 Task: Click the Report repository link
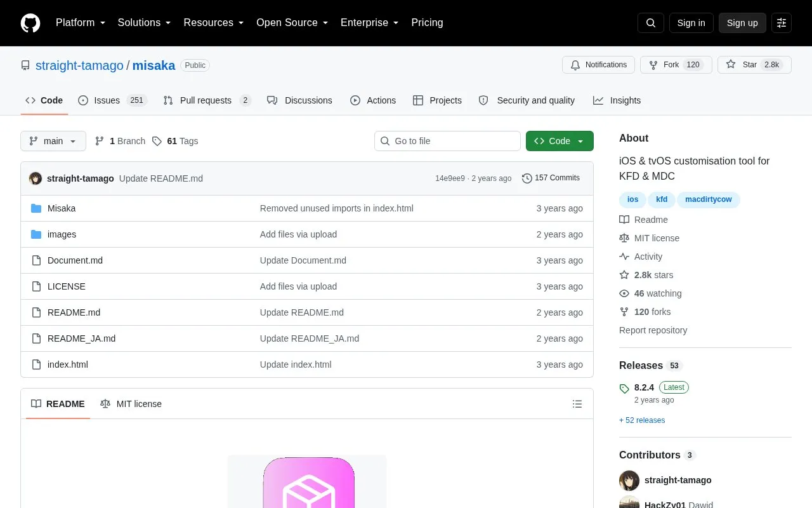pos(653,330)
